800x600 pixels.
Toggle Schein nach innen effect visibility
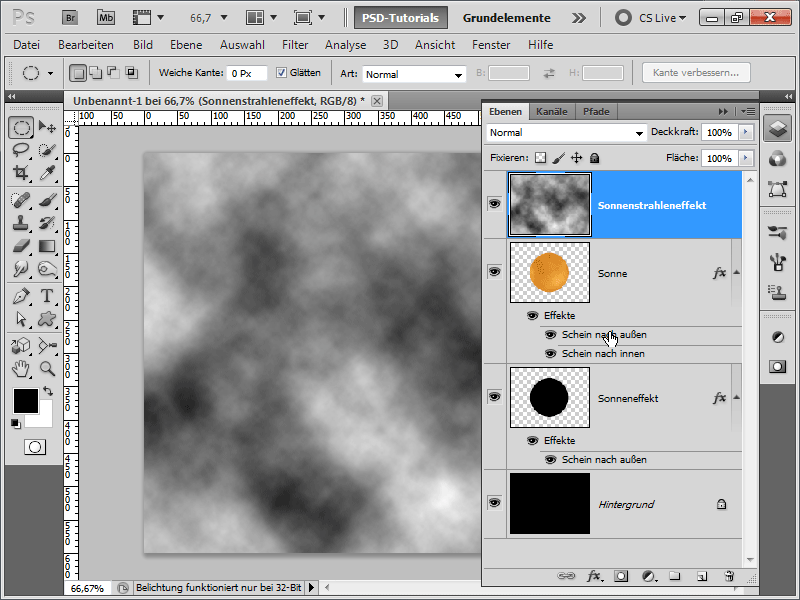(x=551, y=354)
